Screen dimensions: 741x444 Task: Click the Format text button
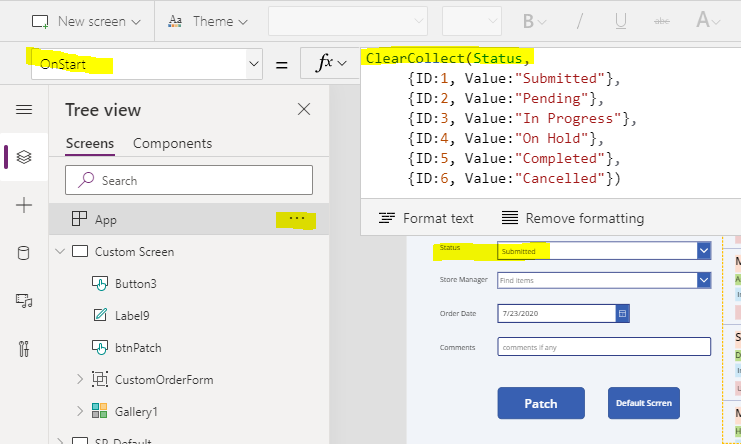point(426,218)
